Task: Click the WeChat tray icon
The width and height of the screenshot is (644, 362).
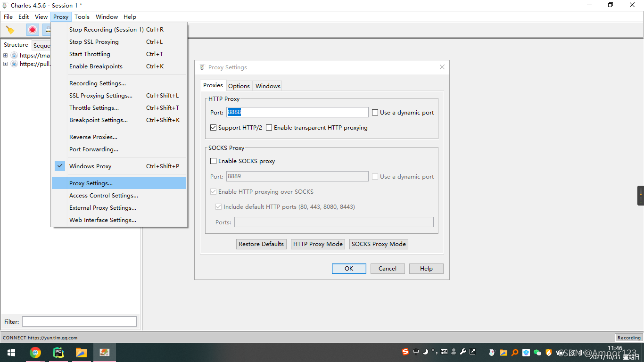Action: 537,352
